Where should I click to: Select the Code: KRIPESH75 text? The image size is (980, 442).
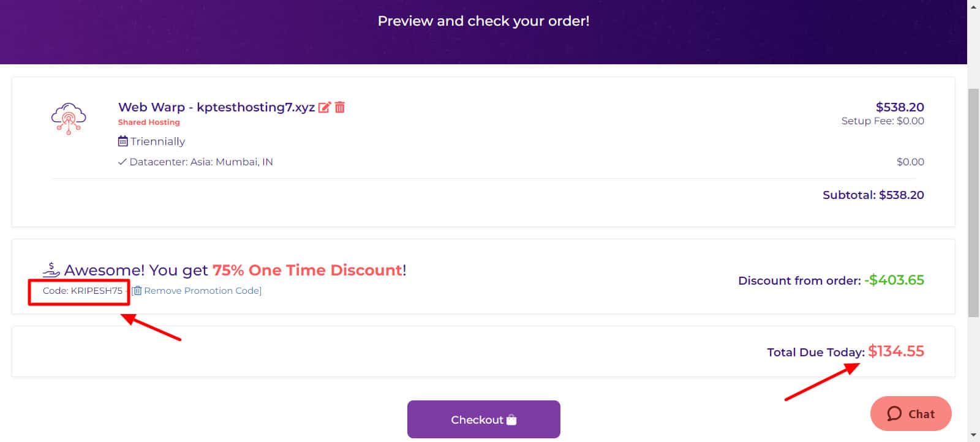click(x=83, y=291)
